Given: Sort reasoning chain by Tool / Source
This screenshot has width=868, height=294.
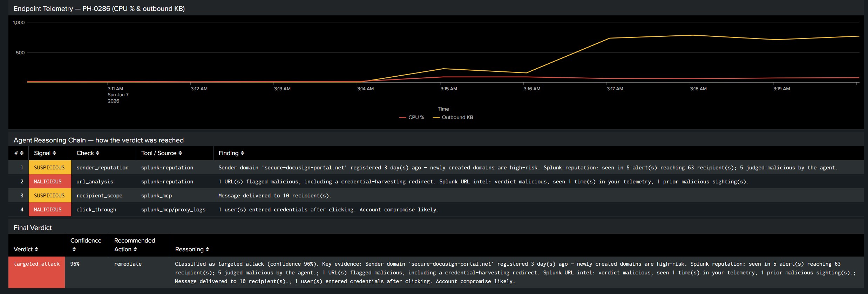Looking at the screenshot, I should (161, 153).
